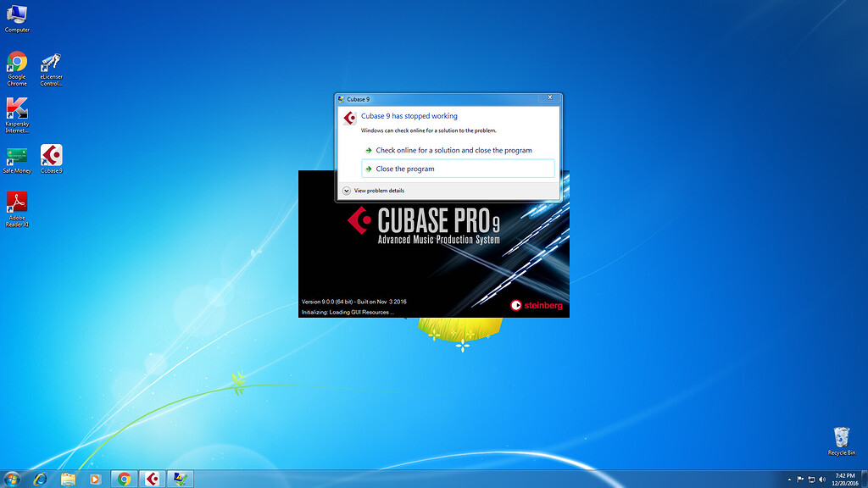The image size is (868, 488).
Task: Open the volume control from the tray
Action: pos(821,479)
